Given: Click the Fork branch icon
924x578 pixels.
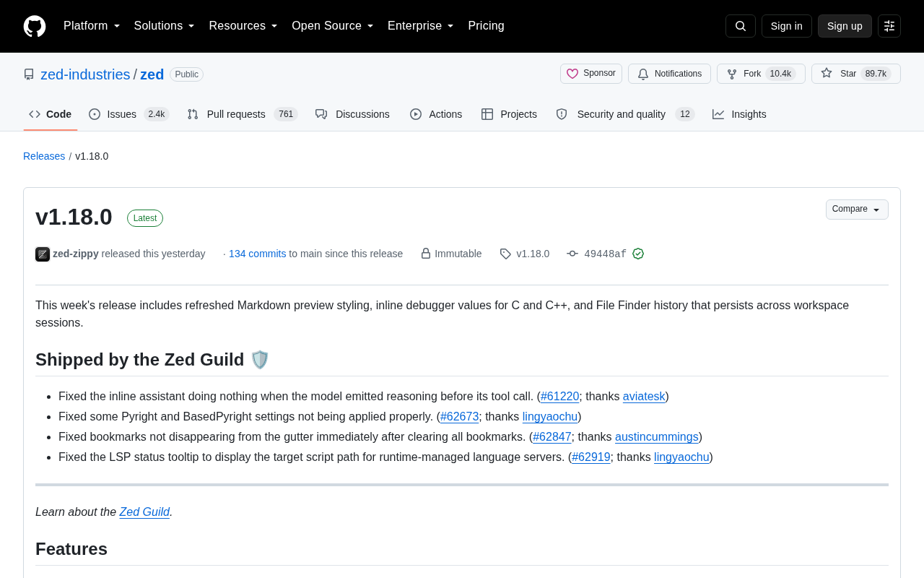Looking at the screenshot, I should pos(732,74).
